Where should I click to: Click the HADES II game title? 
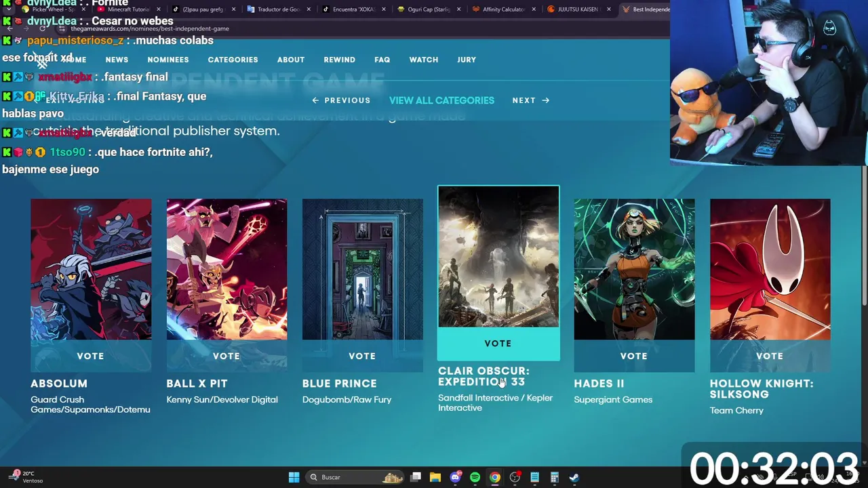599,384
